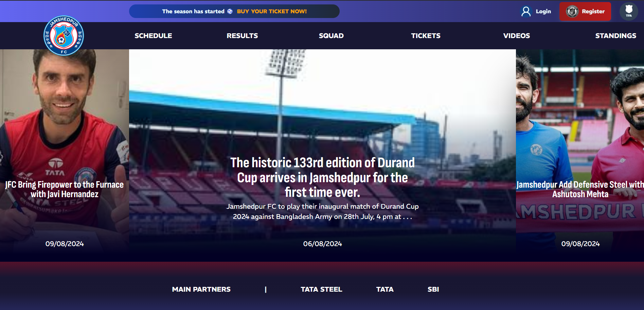
Task: Follow the BUY YOUR TICKET NOW! link
Action: coord(272,11)
